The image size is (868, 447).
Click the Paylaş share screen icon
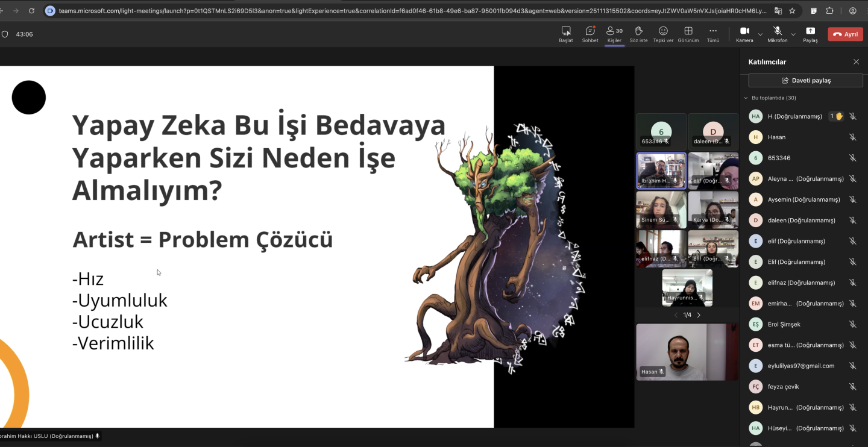pyautogui.click(x=810, y=34)
